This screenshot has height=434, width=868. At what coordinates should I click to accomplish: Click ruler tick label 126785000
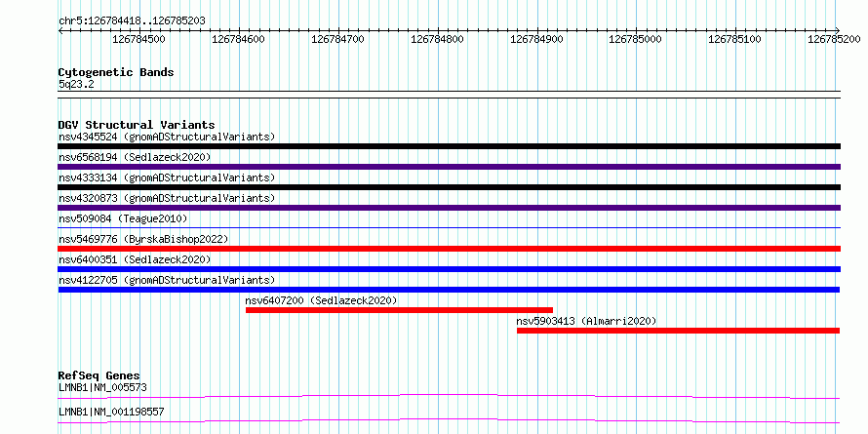click(635, 39)
